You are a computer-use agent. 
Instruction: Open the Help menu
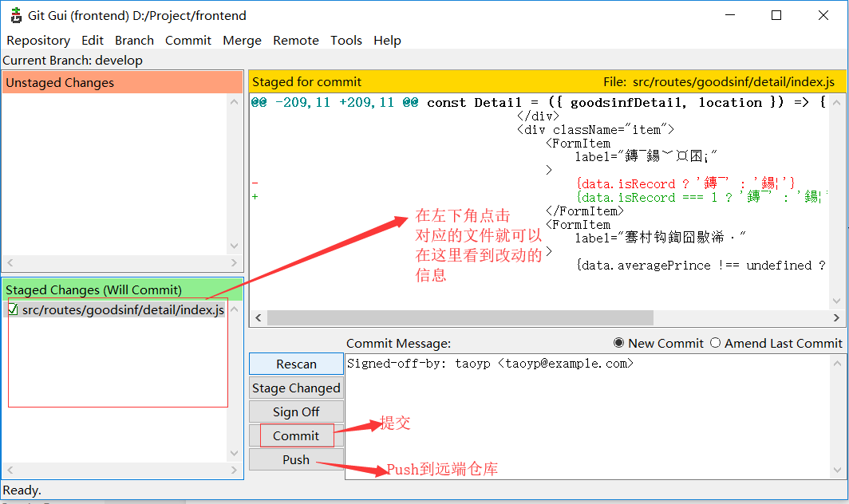(387, 41)
